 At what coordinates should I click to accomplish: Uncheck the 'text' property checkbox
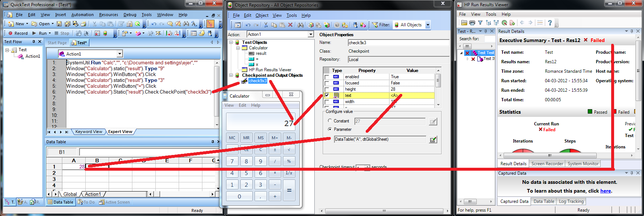coord(327,95)
